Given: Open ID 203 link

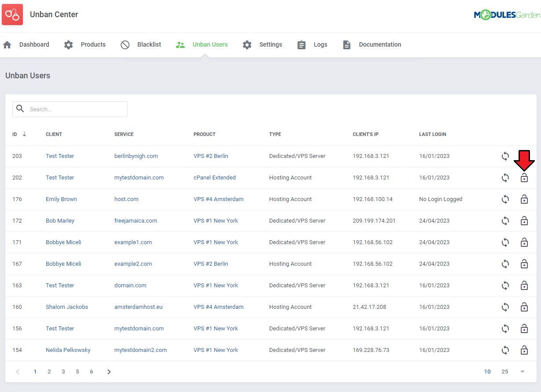Looking at the screenshot, I should (x=17, y=156).
